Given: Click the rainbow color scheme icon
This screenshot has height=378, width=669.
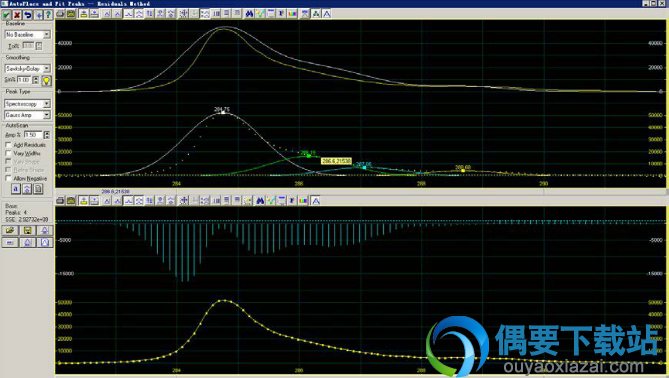Looking at the screenshot, I should 292,14.
